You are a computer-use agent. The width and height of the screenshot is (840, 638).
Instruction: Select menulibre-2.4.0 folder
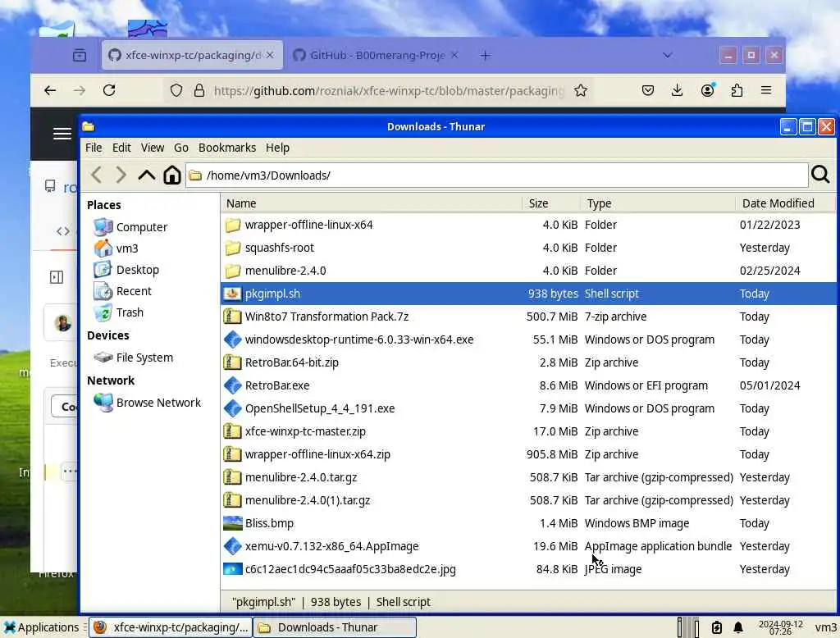click(528, 271)
